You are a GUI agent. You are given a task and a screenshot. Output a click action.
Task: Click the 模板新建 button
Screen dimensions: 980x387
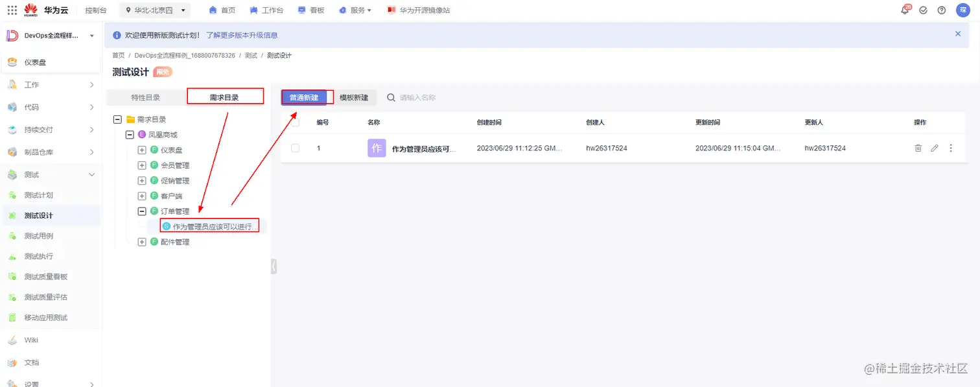(x=354, y=97)
